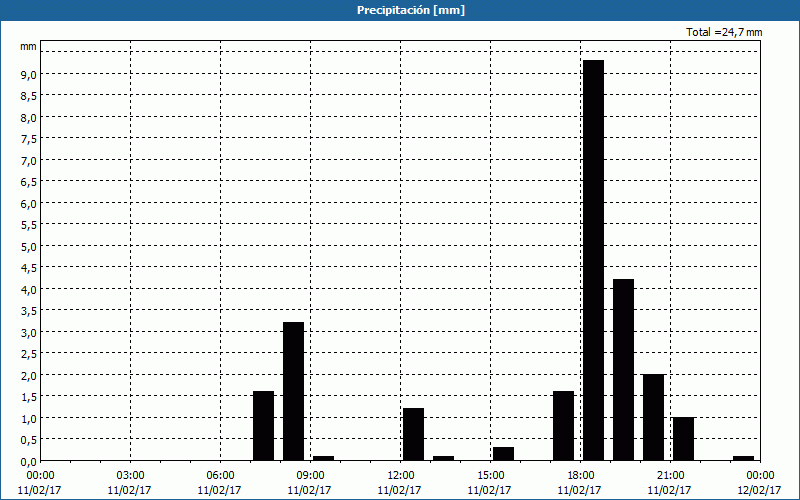Click the '9,0' y-axis value
Screen dimensions: 800x500
pos(28,74)
